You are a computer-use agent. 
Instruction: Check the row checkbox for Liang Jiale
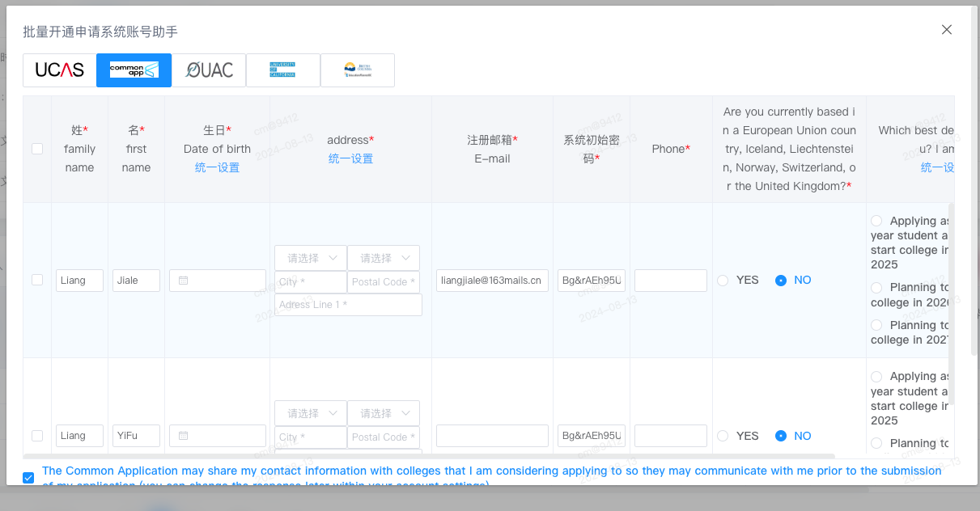(37, 280)
